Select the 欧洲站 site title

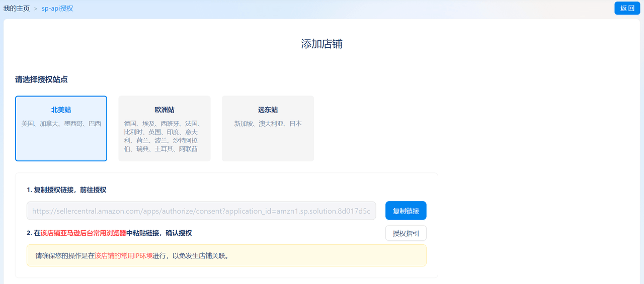click(x=165, y=110)
